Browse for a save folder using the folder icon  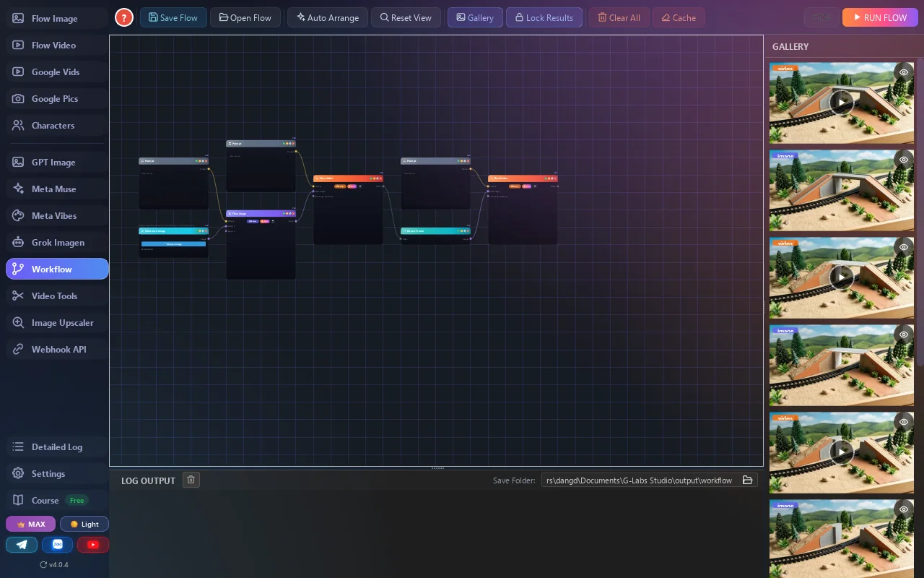click(x=748, y=480)
